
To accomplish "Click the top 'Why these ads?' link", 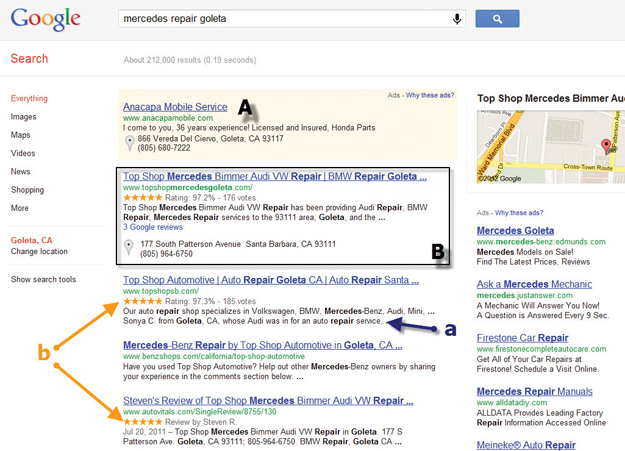I will [430, 95].
